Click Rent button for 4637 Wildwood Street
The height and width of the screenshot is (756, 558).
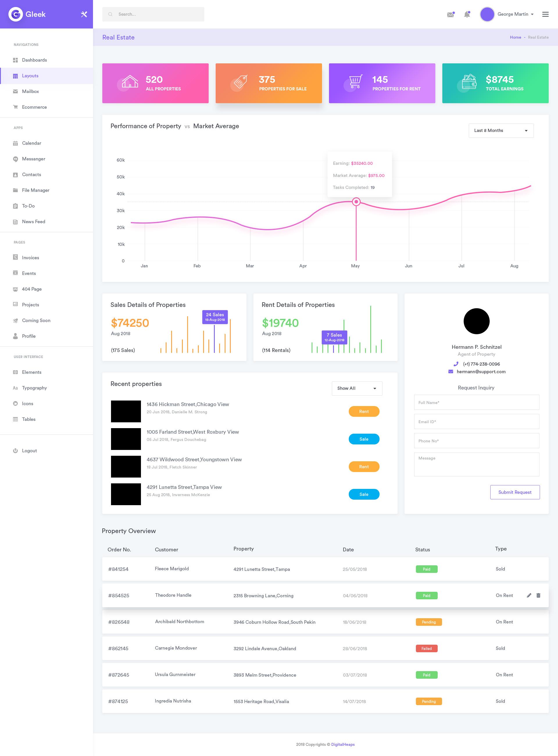(364, 467)
